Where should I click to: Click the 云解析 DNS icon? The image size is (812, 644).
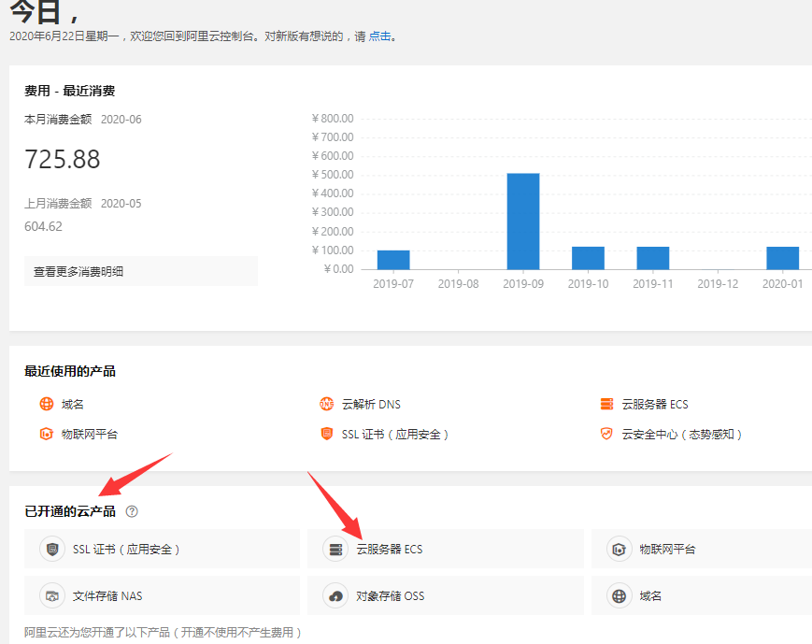click(x=327, y=404)
